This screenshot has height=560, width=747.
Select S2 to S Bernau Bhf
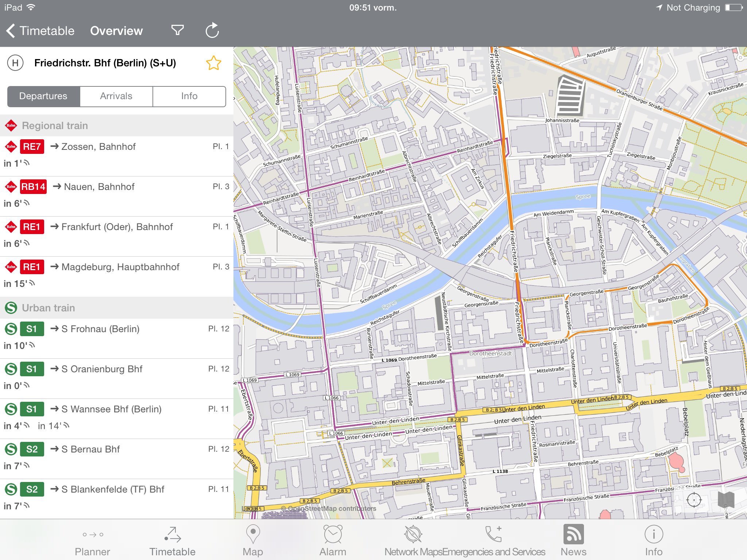click(x=117, y=459)
